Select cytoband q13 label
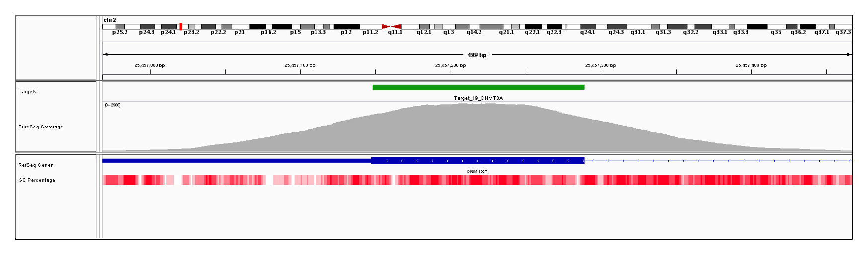 coord(449,32)
